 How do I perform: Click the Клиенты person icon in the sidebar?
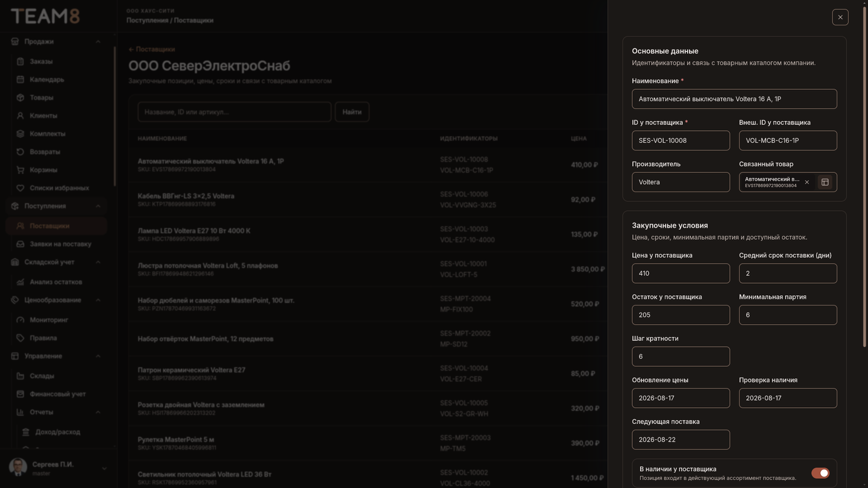(x=20, y=116)
